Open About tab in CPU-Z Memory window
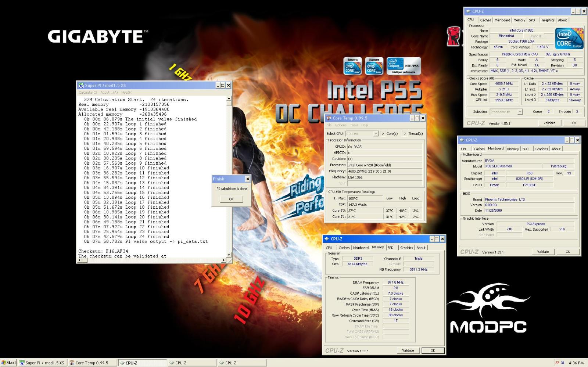The width and height of the screenshot is (588, 367). click(421, 248)
